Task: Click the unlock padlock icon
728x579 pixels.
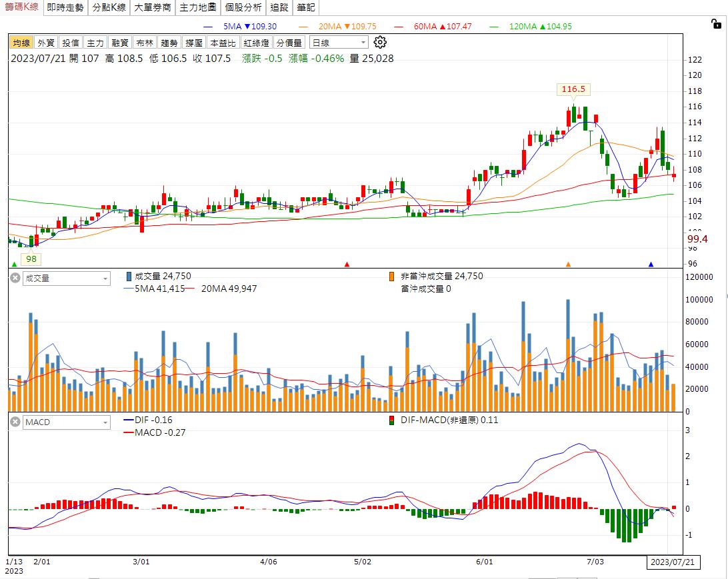Action: coord(716,25)
